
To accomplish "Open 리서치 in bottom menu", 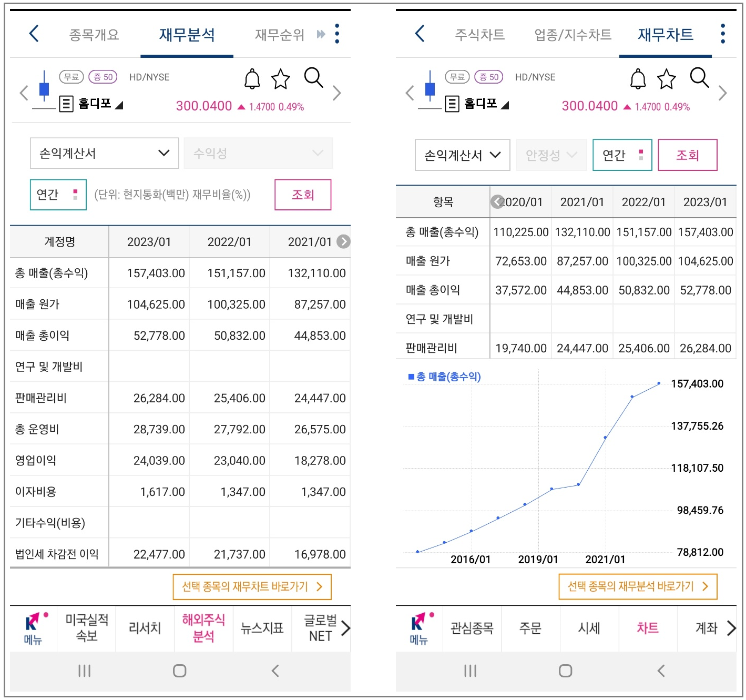I will click(145, 628).
